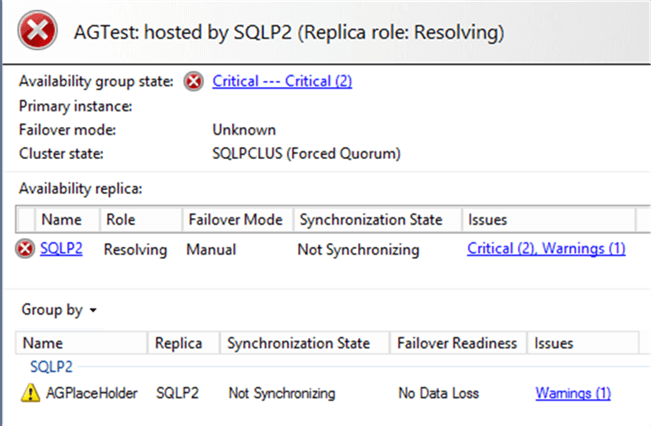651x426 pixels.
Task: Open Warnings (1) link for AGPlaceHolder
Action: pos(573,393)
